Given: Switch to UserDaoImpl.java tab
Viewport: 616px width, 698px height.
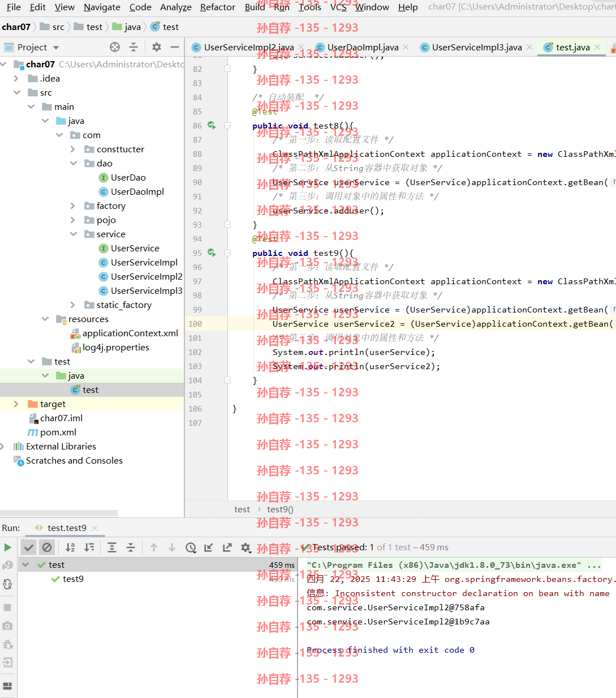Looking at the screenshot, I should click(x=362, y=47).
